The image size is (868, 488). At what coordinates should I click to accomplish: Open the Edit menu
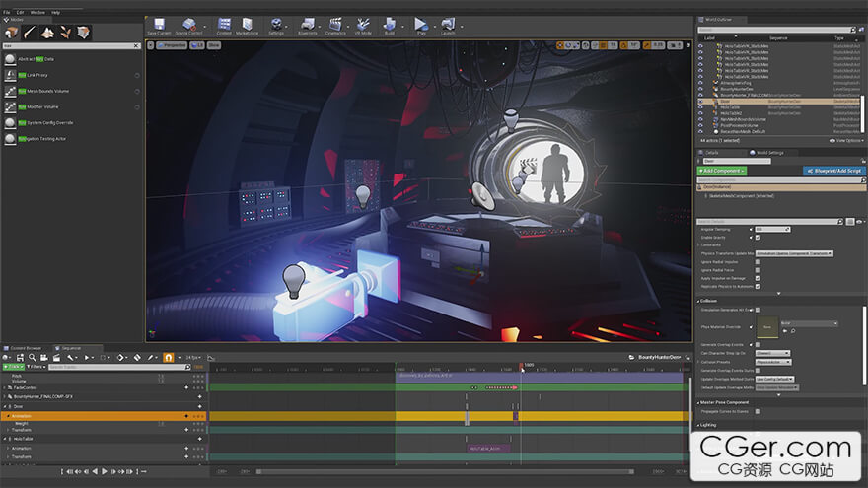point(20,12)
